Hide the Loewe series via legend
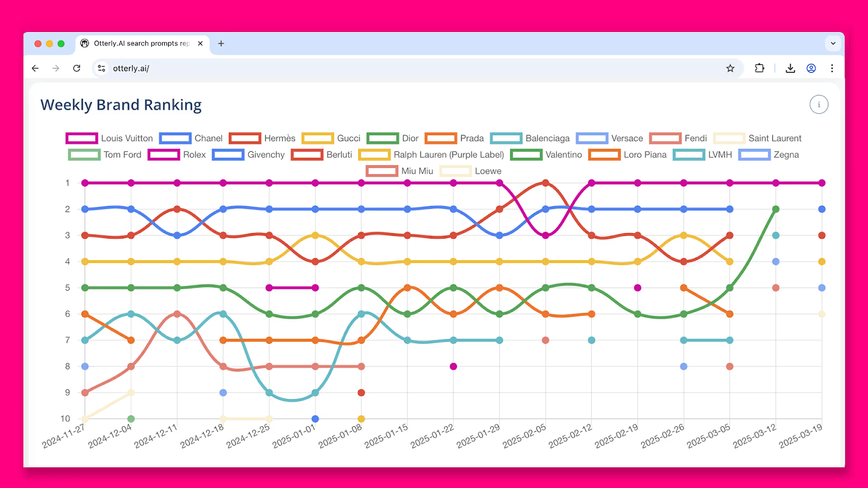Screen dimensions: 868x488 (471, 171)
